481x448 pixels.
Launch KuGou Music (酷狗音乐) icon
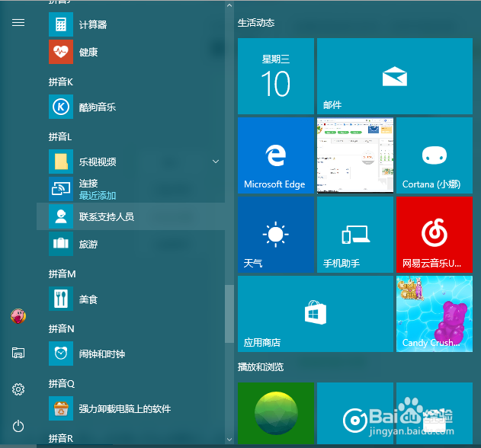(61, 107)
